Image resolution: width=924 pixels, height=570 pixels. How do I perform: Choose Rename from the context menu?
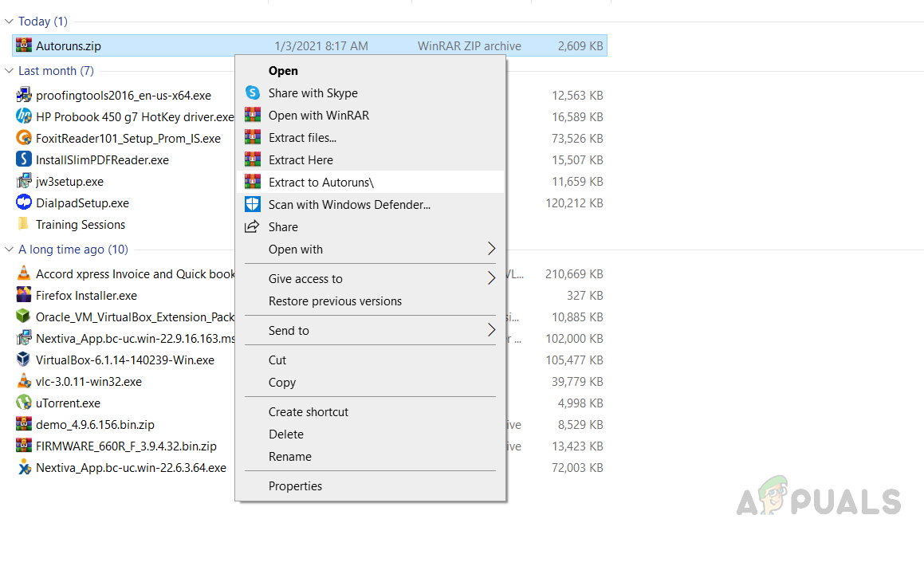click(290, 457)
